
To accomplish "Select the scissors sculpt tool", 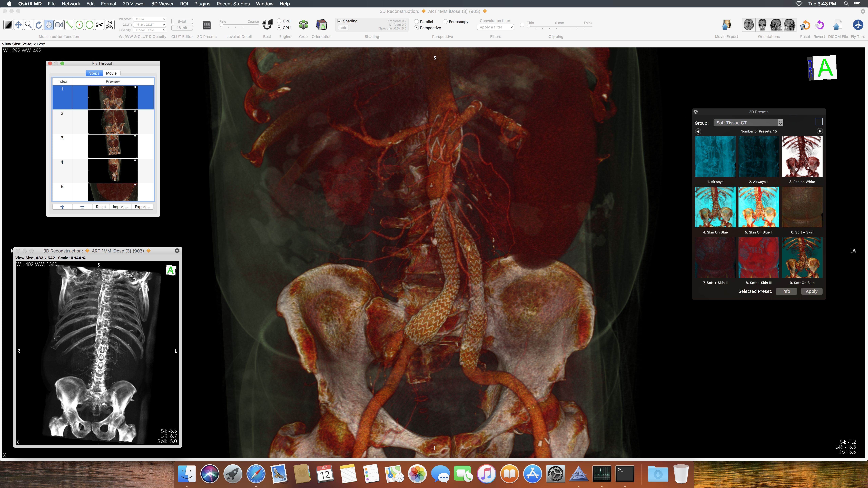I will [x=99, y=25].
